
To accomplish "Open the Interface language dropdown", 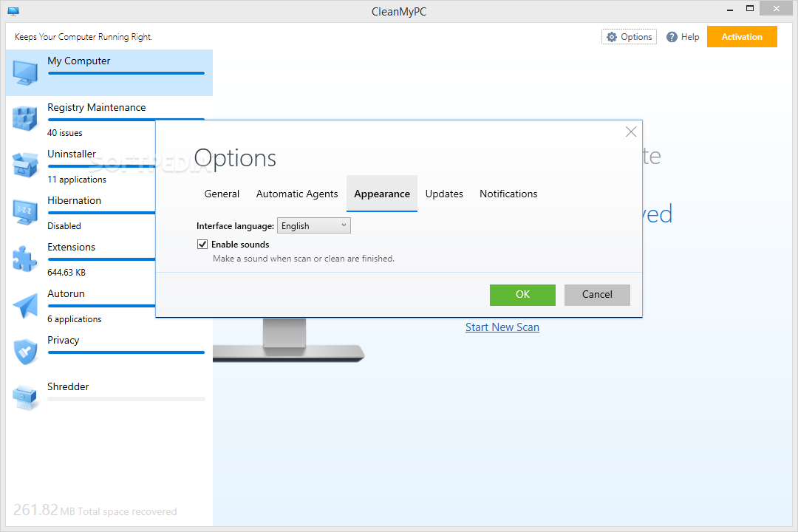I will pyautogui.click(x=313, y=225).
